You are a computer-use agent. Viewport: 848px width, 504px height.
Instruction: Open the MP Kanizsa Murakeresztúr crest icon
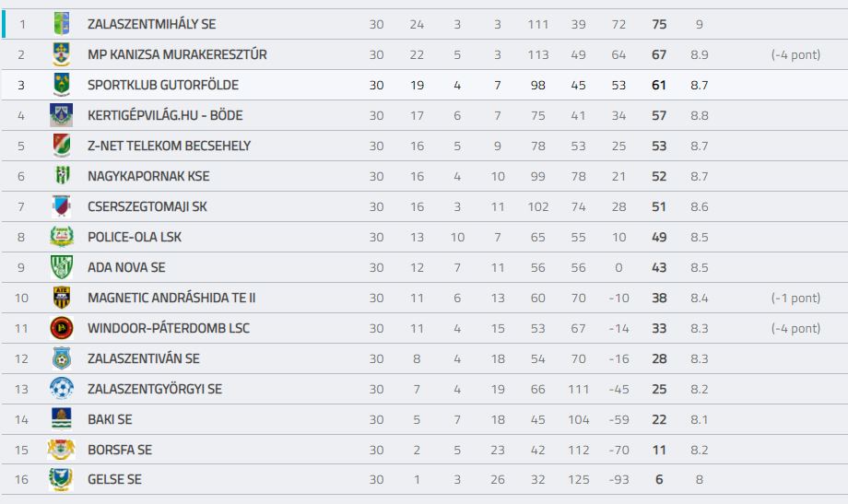coord(62,54)
